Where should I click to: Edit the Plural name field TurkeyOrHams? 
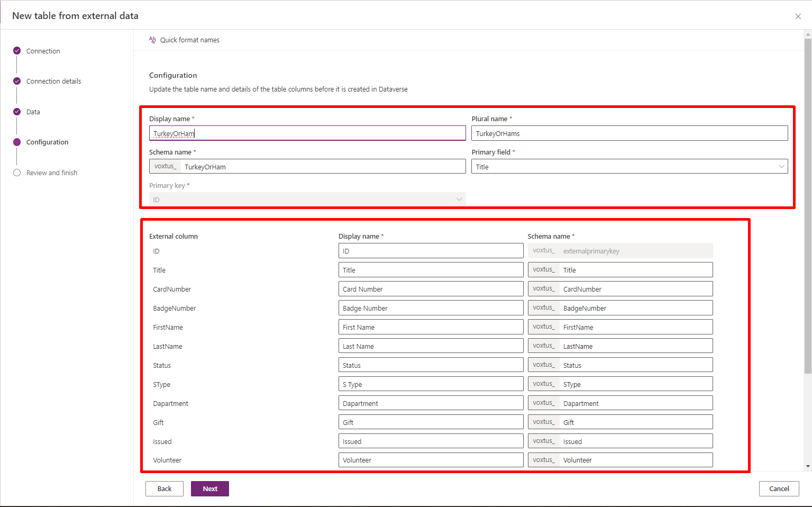pos(629,133)
